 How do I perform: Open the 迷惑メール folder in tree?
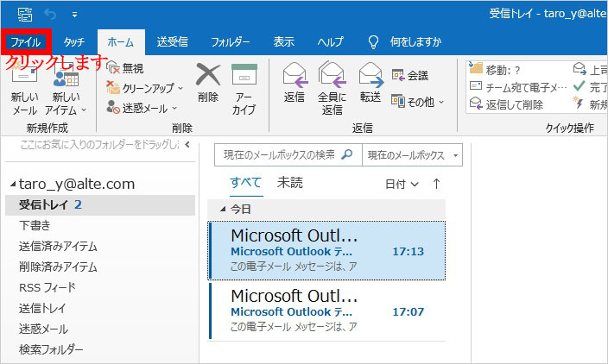tap(43, 329)
